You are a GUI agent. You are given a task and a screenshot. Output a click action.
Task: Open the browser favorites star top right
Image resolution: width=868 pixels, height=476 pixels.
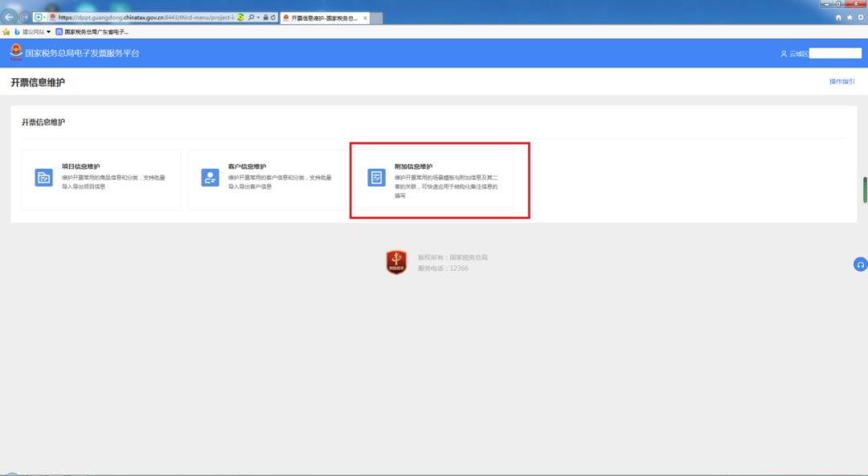coord(850,18)
